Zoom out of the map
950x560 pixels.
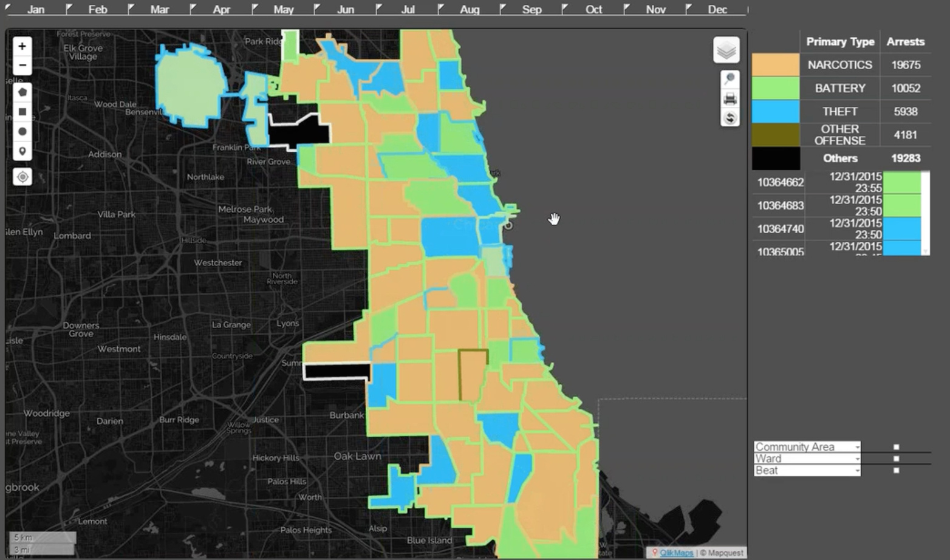[22, 65]
